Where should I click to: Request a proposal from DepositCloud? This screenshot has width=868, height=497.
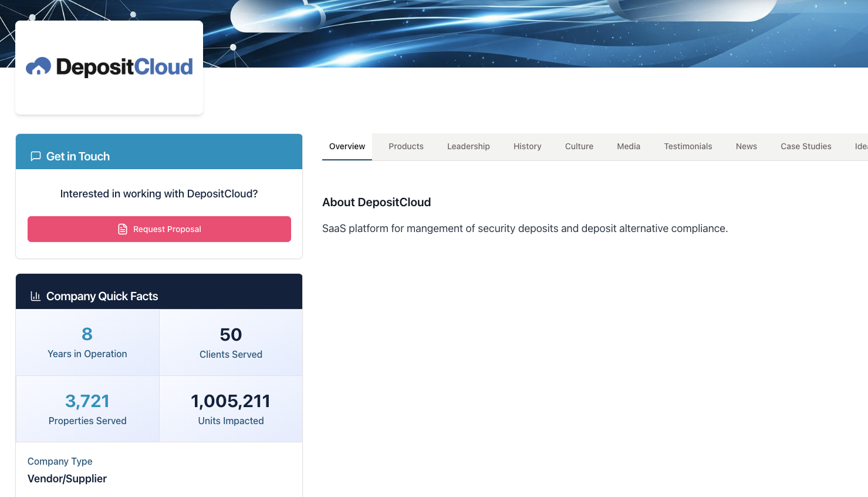[159, 229]
